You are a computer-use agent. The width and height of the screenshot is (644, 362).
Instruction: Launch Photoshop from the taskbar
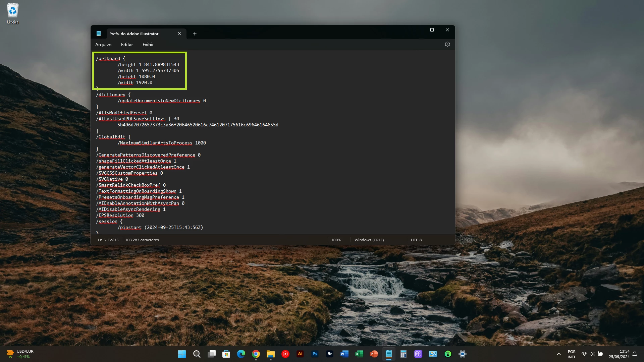pyautogui.click(x=315, y=354)
